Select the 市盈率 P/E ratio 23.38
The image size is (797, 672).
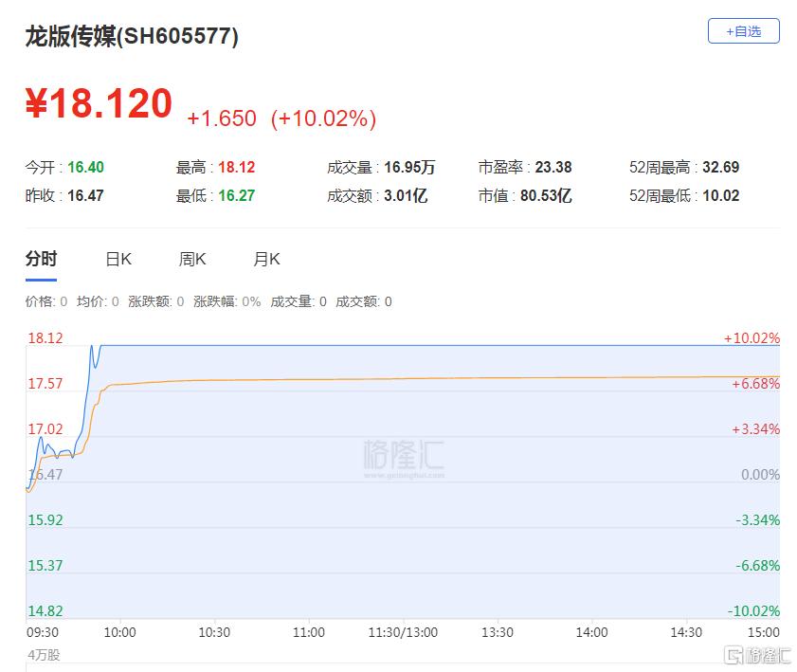[x=553, y=167]
